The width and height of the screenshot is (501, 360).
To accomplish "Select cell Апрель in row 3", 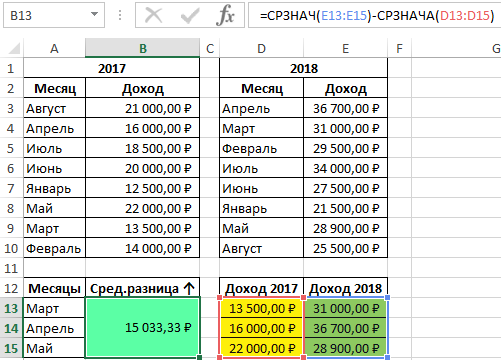I will [262, 108].
